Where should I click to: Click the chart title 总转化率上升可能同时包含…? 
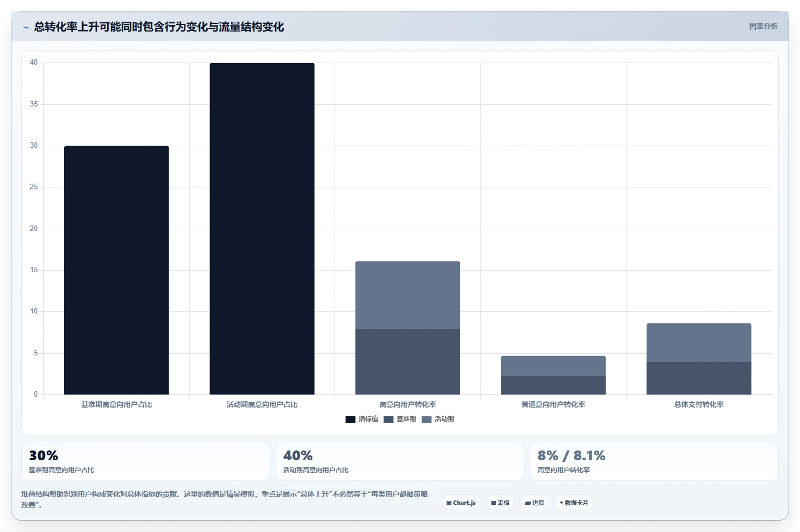(159, 27)
